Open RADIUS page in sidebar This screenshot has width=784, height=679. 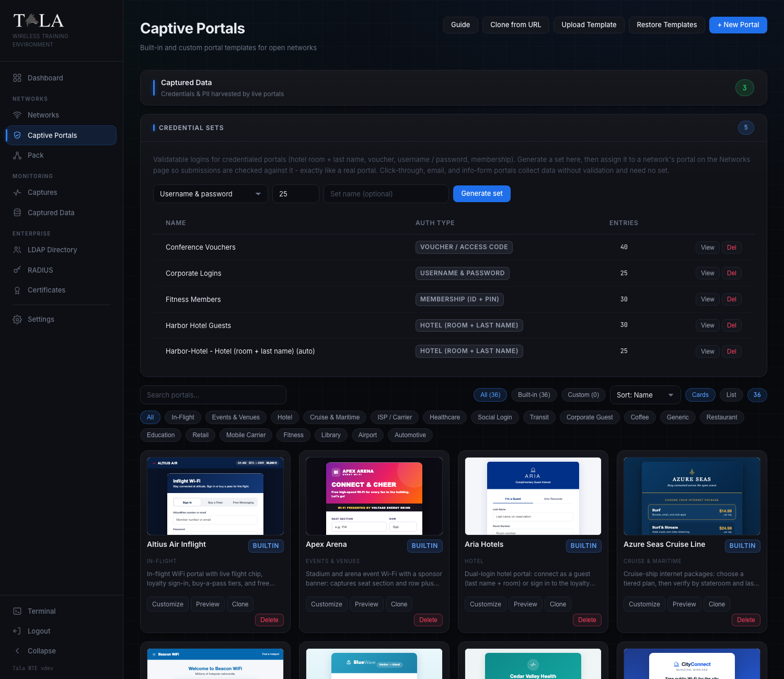pos(61,270)
